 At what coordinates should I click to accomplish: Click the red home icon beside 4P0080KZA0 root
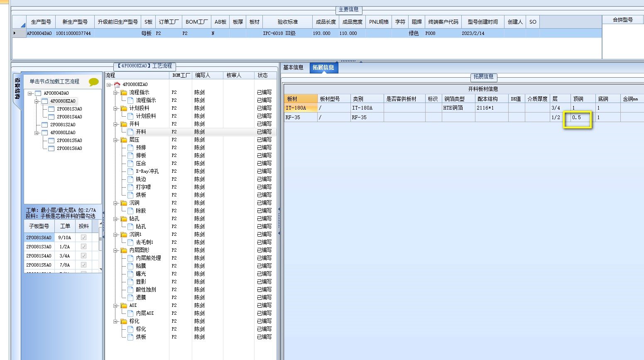click(x=117, y=84)
